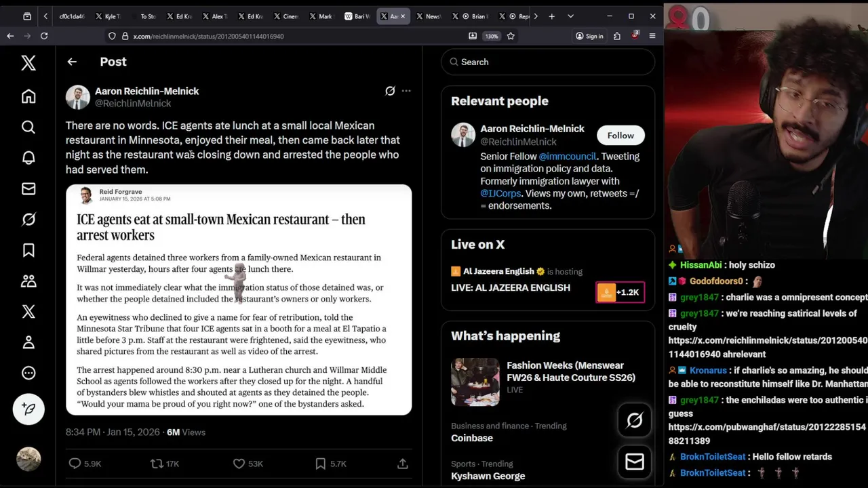Open Premium X icon in sidebar

(28, 311)
